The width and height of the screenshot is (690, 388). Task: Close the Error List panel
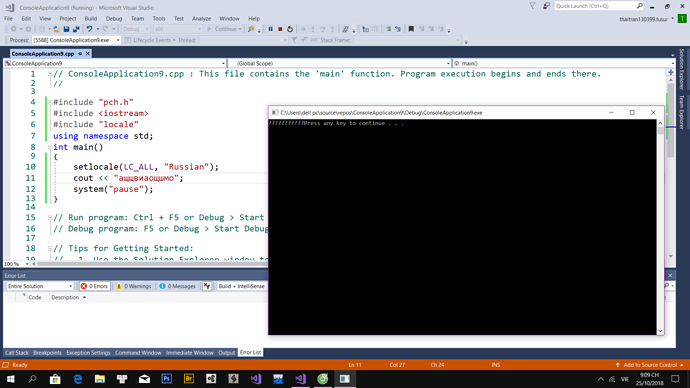pyautogui.click(x=670, y=275)
